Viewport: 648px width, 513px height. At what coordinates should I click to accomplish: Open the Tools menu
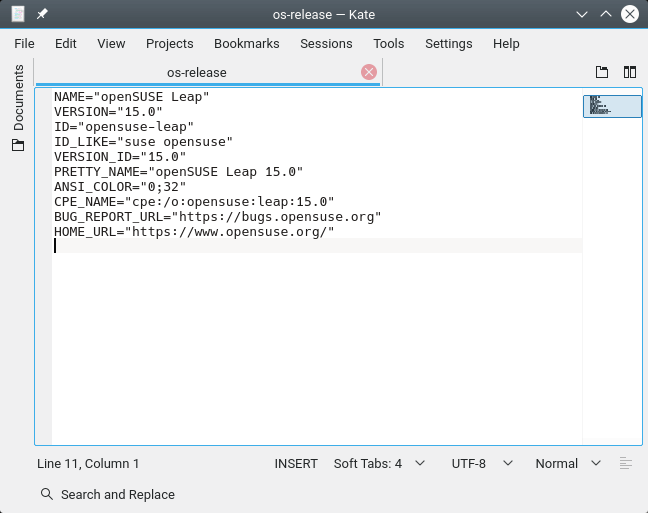pos(389,43)
